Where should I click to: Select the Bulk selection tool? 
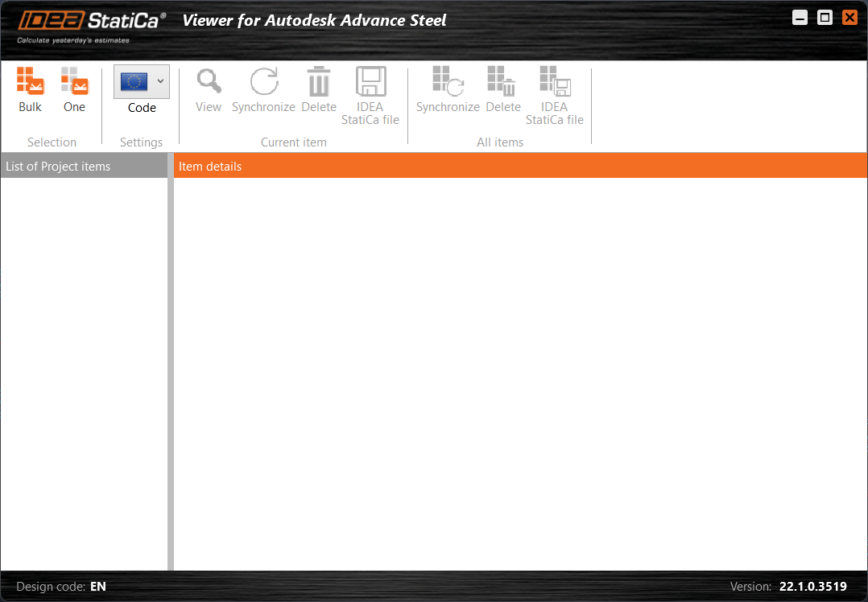[30, 89]
